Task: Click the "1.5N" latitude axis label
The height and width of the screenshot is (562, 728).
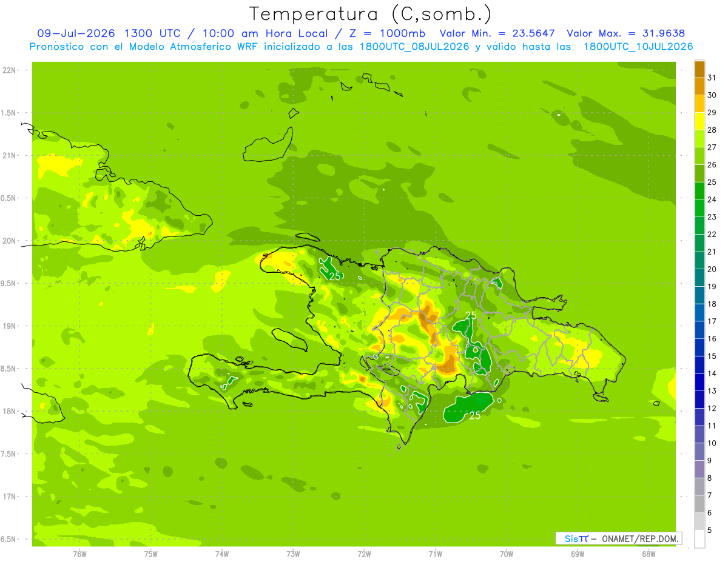Action: [8, 113]
